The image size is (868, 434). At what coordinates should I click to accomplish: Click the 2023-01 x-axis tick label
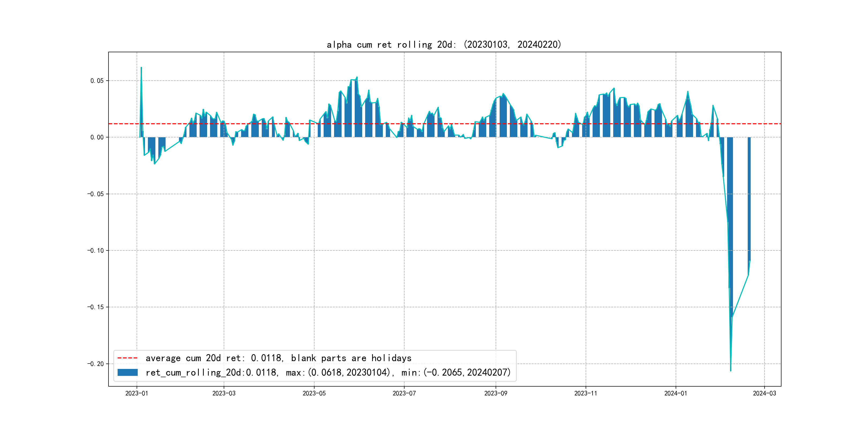click(x=136, y=393)
